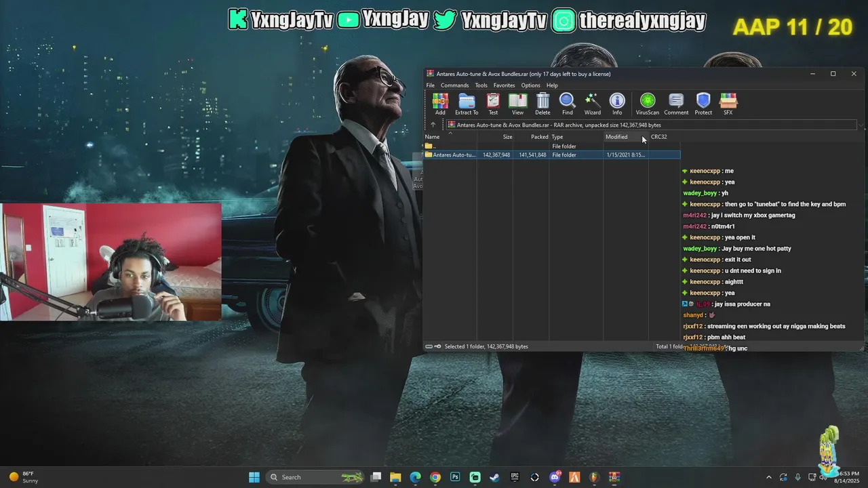868x488 pixels.
Task: Click the webcam overlay thumbnail
Action: click(x=111, y=262)
